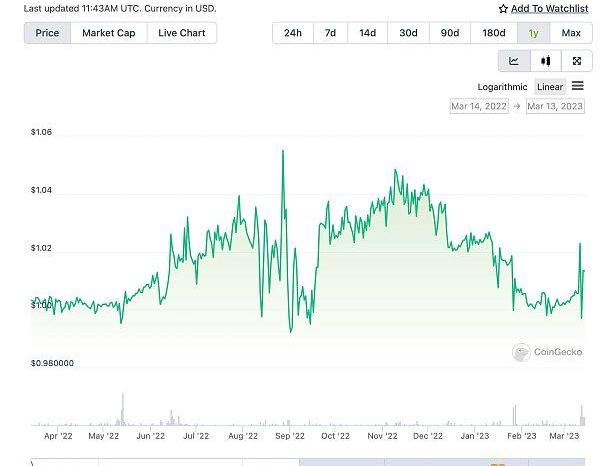Image resolution: width=600 pixels, height=466 pixels.
Task: Choose the 30d time range
Action: click(408, 33)
